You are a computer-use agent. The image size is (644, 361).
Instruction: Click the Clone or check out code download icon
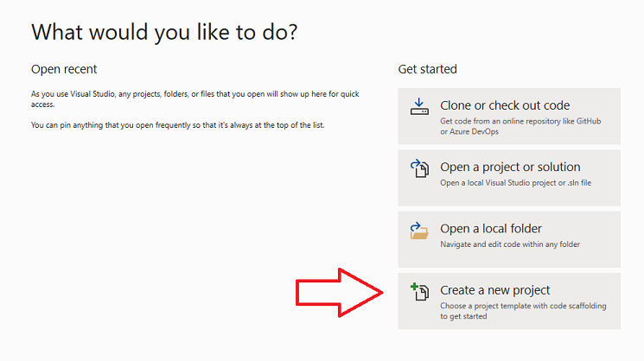click(419, 107)
